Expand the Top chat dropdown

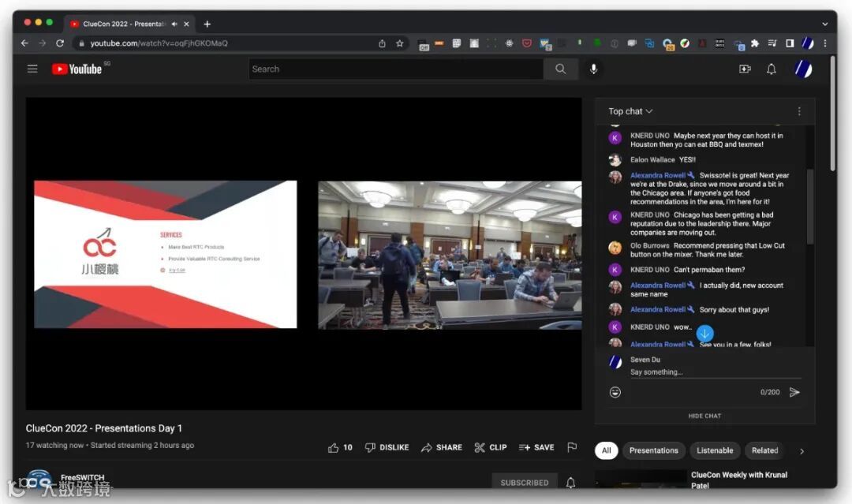point(630,111)
